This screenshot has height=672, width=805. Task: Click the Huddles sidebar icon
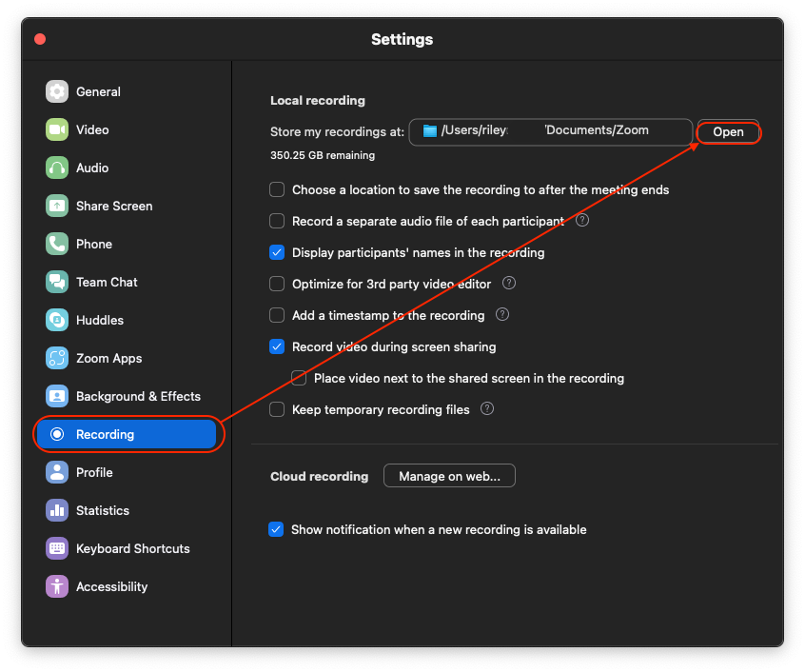coord(57,320)
